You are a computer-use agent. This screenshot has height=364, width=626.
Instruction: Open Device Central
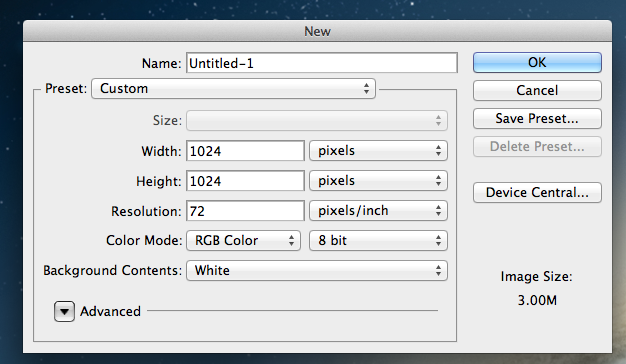coord(537,192)
